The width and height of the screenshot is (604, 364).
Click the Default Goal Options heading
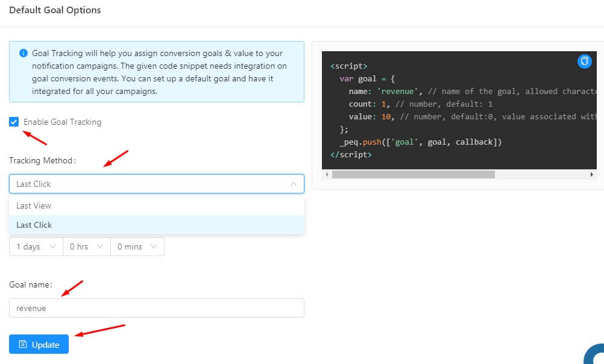click(55, 10)
